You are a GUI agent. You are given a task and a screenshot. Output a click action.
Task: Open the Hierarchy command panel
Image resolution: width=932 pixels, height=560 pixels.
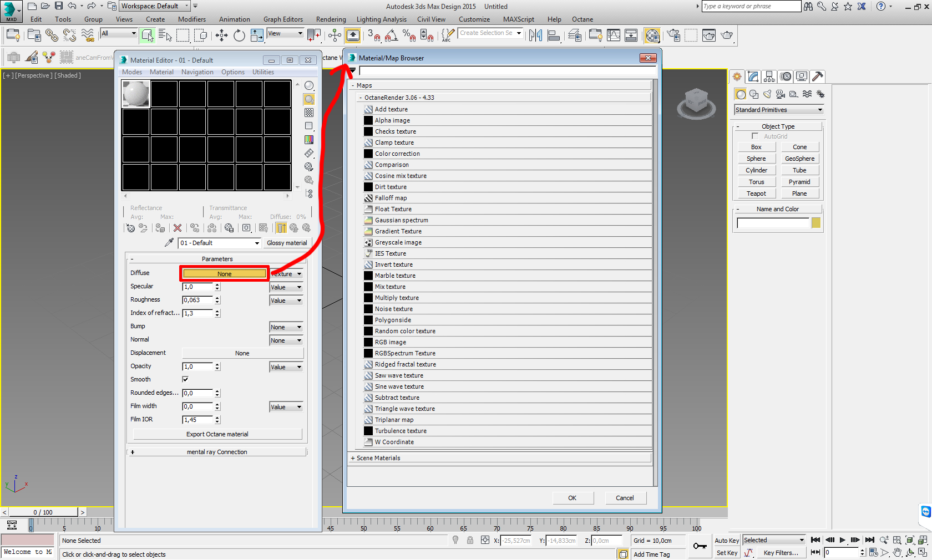coord(769,77)
